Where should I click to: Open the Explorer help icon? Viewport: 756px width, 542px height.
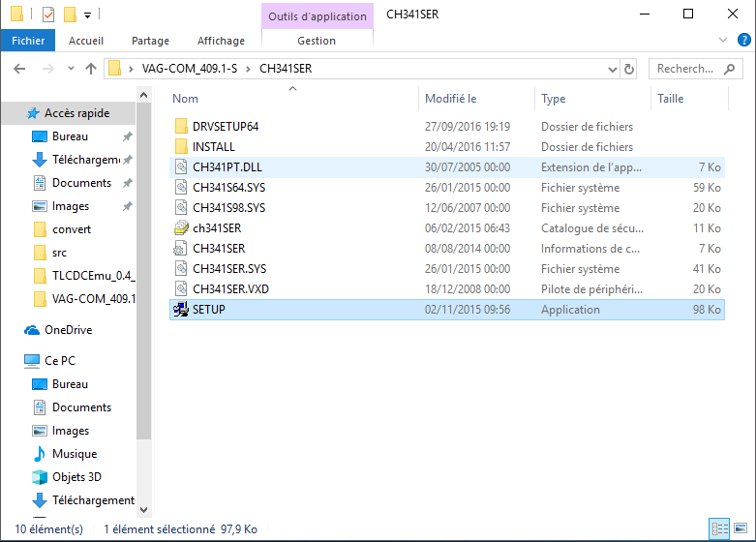point(744,40)
